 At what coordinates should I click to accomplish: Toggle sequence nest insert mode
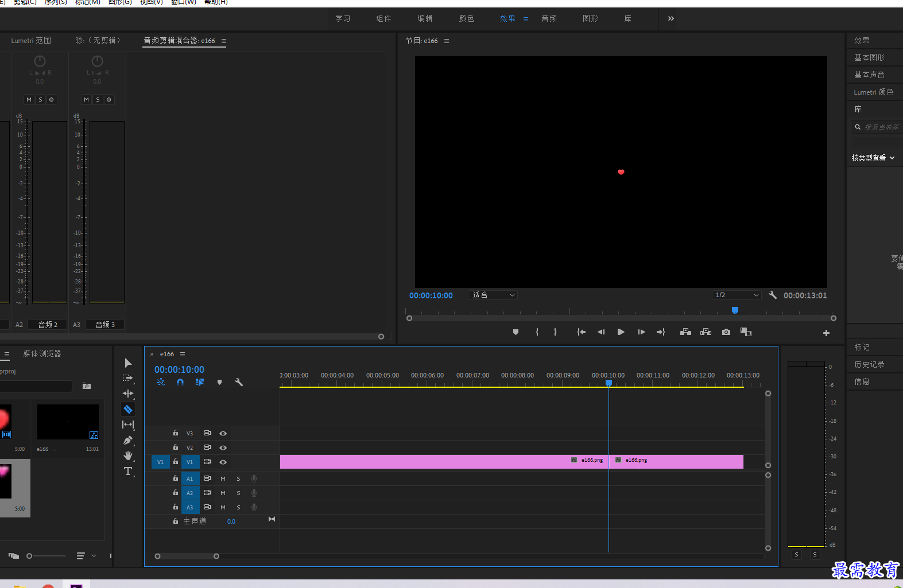(x=161, y=382)
